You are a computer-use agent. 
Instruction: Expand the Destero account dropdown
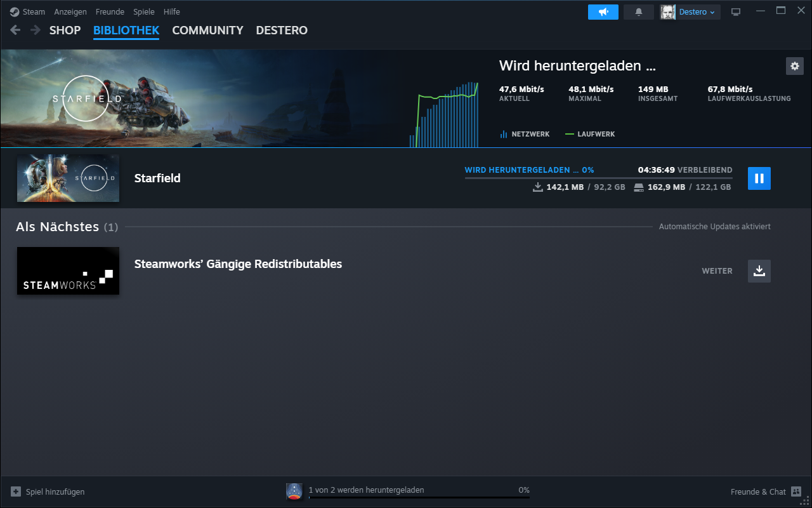697,12
